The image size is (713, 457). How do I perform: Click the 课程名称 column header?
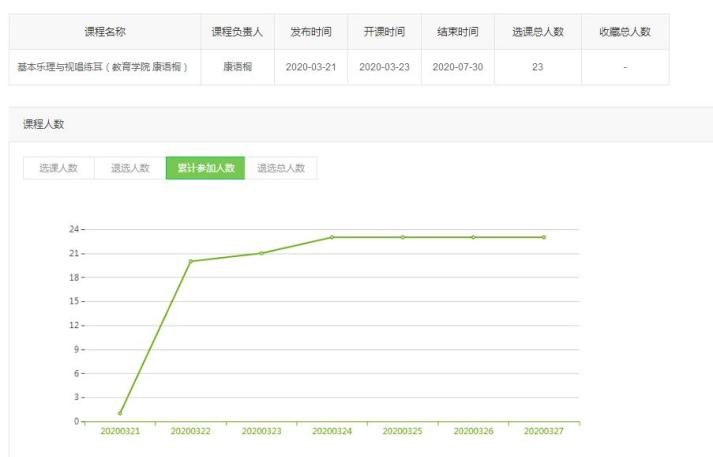104,32
